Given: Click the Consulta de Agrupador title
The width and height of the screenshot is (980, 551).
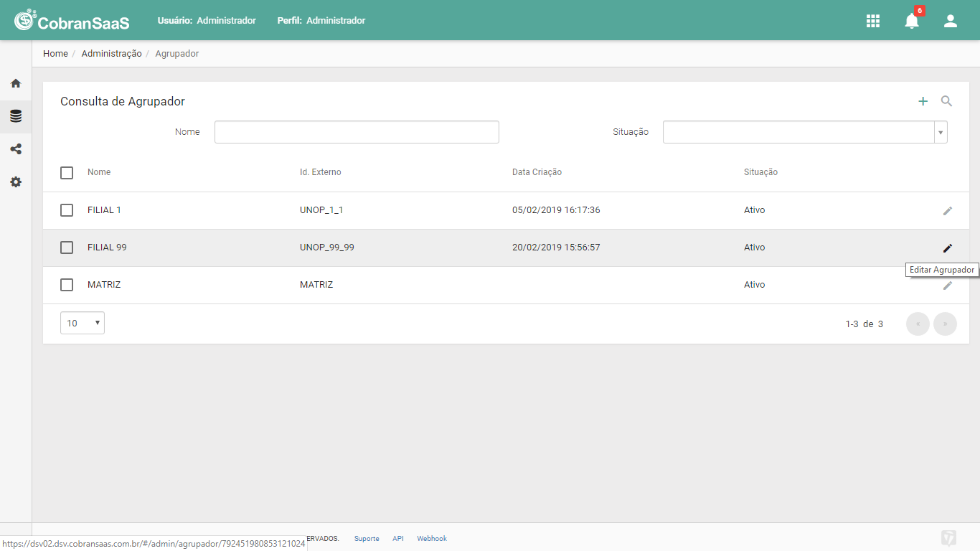Looking at the screenshot, I should 123,101.
